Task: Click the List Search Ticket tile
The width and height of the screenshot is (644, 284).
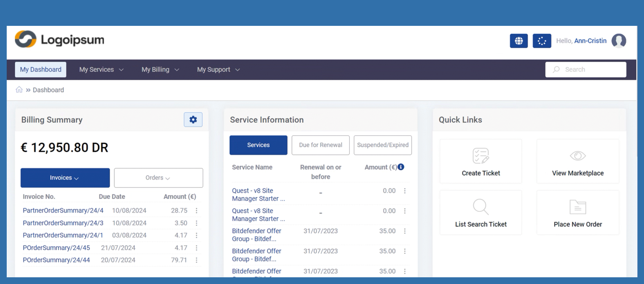Action: click(480, 212)
